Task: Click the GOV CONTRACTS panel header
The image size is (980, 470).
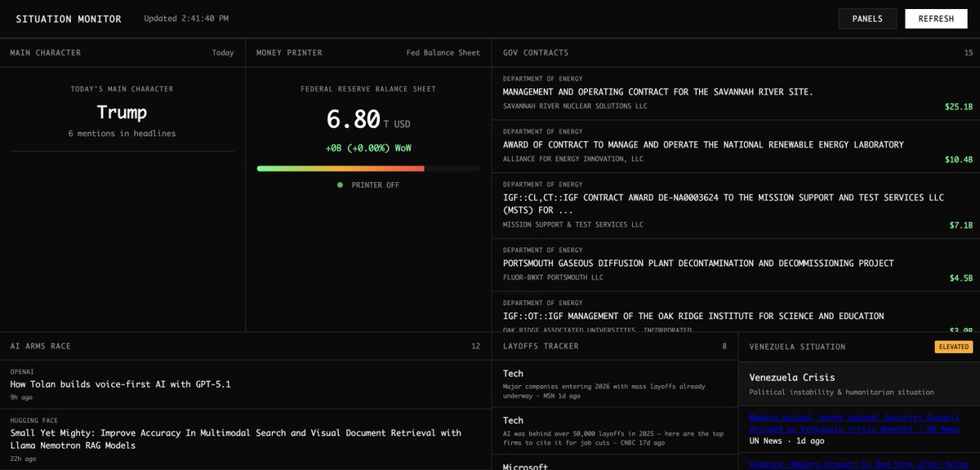Action: [536, 53]
